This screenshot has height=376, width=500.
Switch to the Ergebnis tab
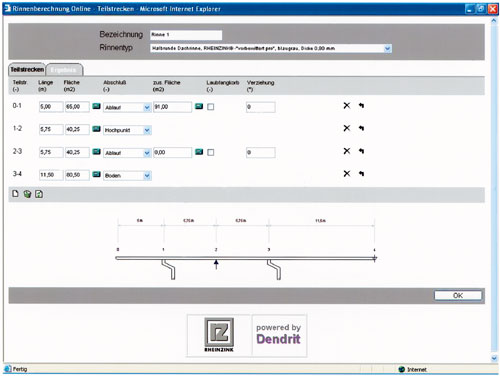coord(64,70)
